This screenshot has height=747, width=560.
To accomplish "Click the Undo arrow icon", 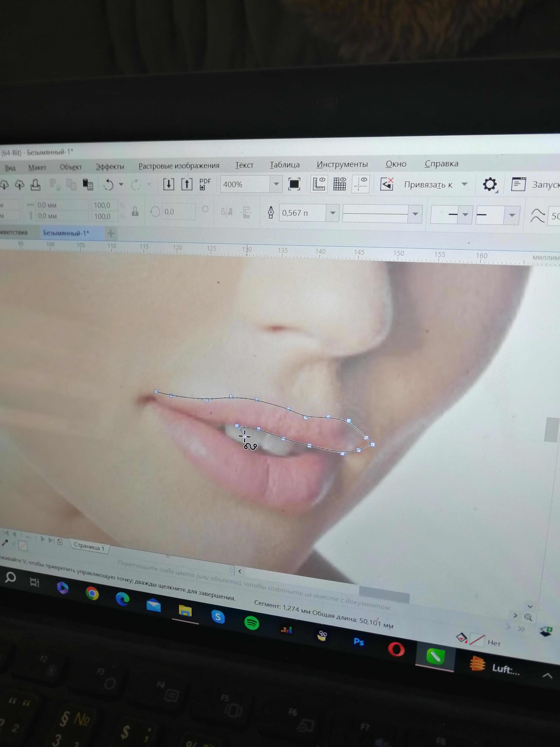I will coord(109,185).
